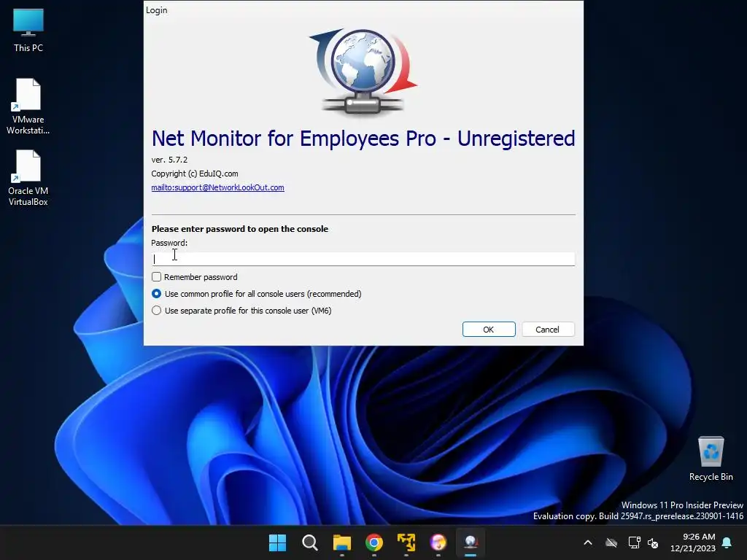Viewport: 747px width, 560px height.
Task: Launch Google Chrome from taskbar
Action: point(374,542)
